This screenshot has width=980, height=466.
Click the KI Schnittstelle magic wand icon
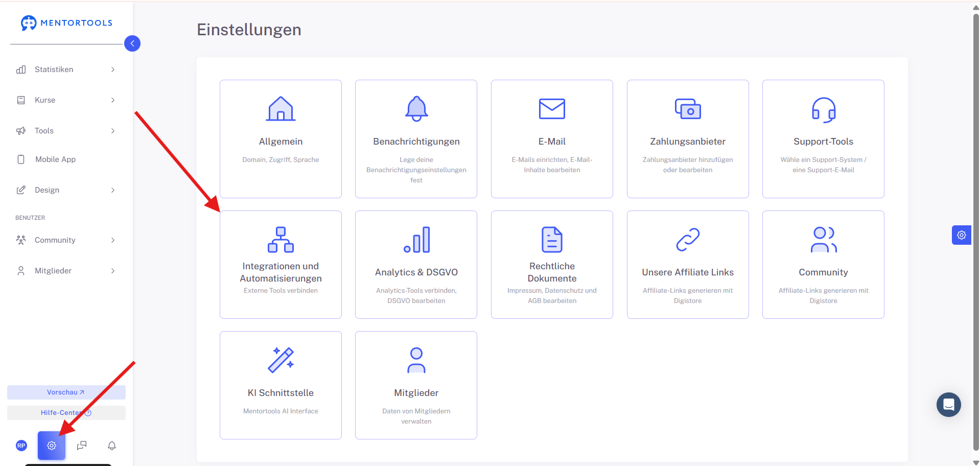[281, 360]
